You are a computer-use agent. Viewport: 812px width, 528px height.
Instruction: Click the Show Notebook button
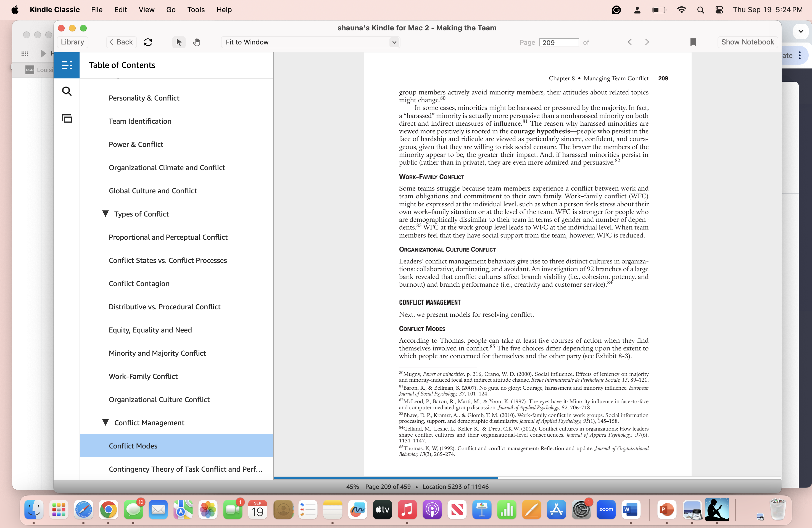(x=747, y=42)
